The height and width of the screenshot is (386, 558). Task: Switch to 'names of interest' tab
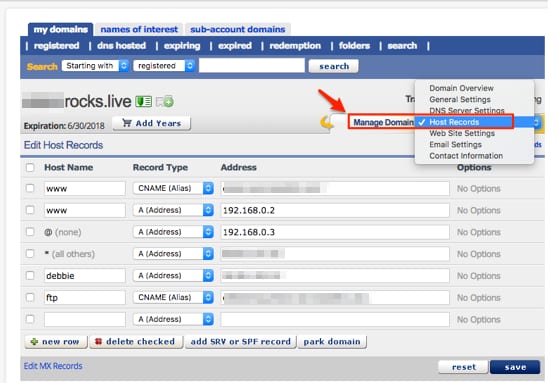139,30
